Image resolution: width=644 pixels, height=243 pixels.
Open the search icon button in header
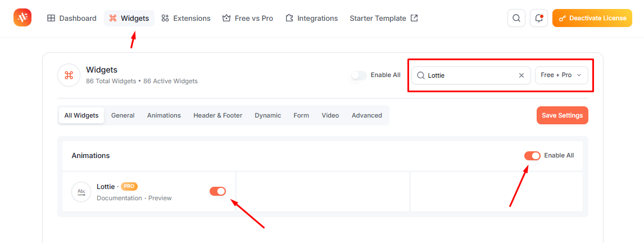(516, 18)
